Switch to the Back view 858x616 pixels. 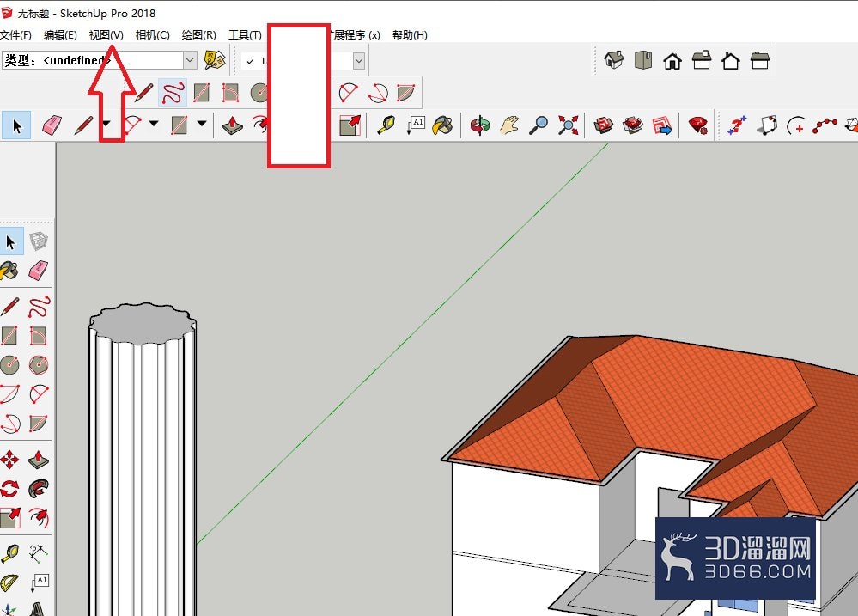731,60
